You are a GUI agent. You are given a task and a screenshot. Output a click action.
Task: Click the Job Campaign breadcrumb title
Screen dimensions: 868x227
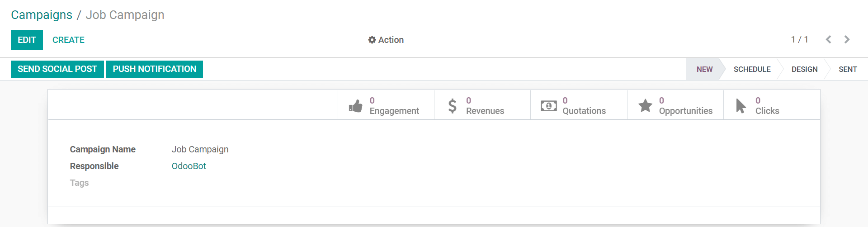125,15
